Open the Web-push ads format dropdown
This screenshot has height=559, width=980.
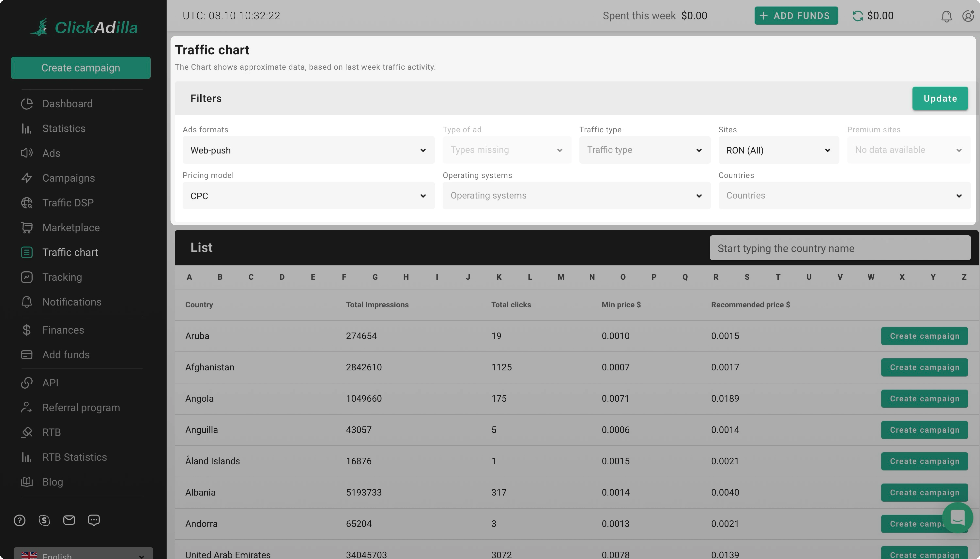click(x=308, y=150)
